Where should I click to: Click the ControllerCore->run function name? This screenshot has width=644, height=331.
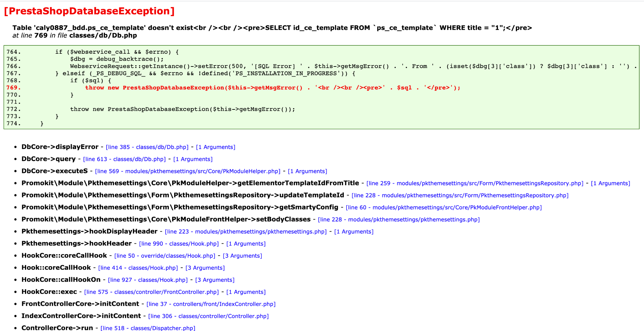coord(57,328)
